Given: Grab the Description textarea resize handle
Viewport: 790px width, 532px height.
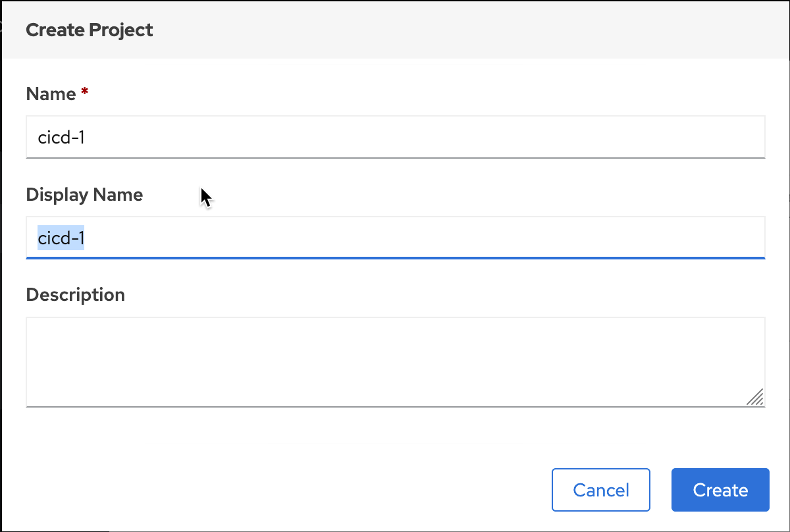Looking at the screenshot, I should 755,396.
